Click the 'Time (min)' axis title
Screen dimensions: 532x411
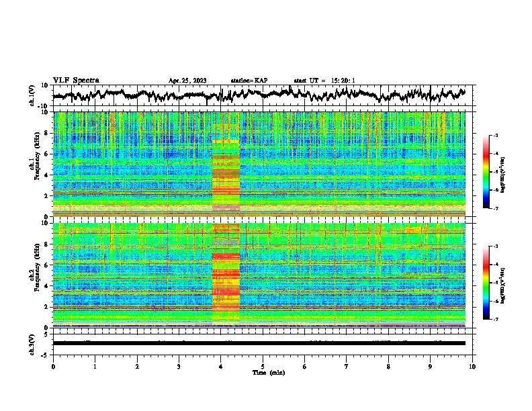(x=269, y=373)
